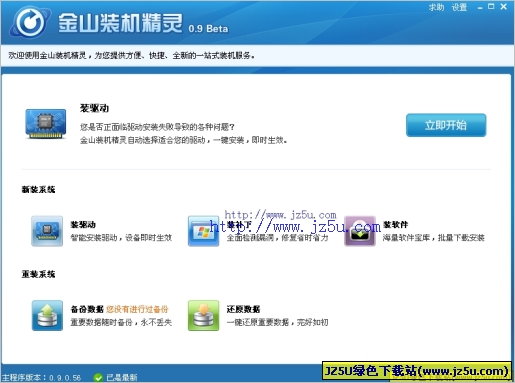
Task: Click the large driver chip icon
Action: (46, 124)
